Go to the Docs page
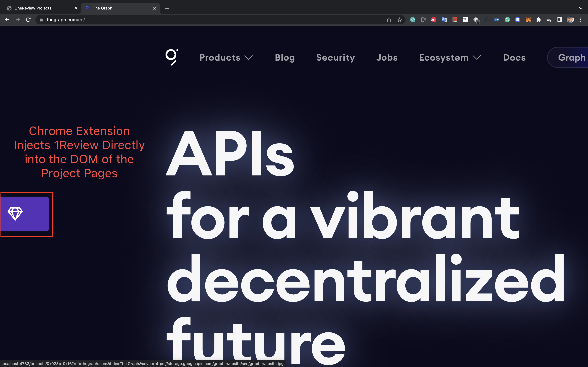Viewport: 588px width, 367px height. pos(514,58)
